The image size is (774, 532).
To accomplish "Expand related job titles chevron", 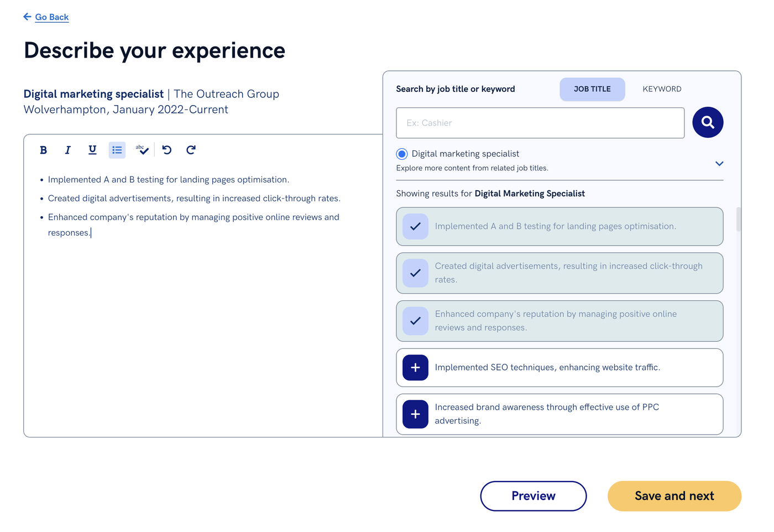I will point(719,164).
